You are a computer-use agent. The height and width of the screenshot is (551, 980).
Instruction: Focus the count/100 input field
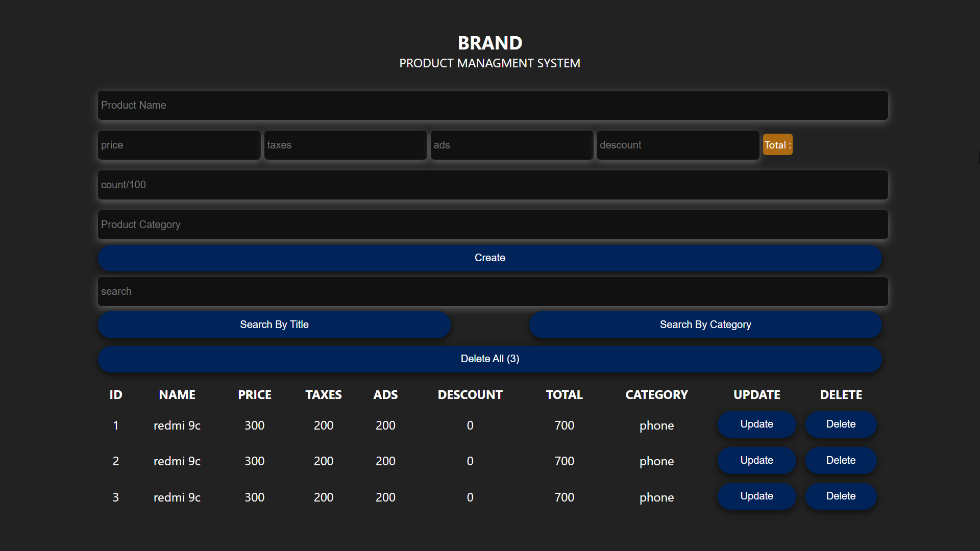click(493, 185)
